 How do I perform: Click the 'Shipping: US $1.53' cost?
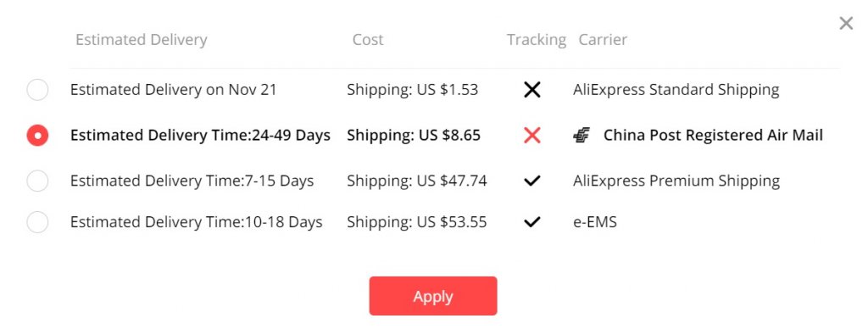point(413,90)
